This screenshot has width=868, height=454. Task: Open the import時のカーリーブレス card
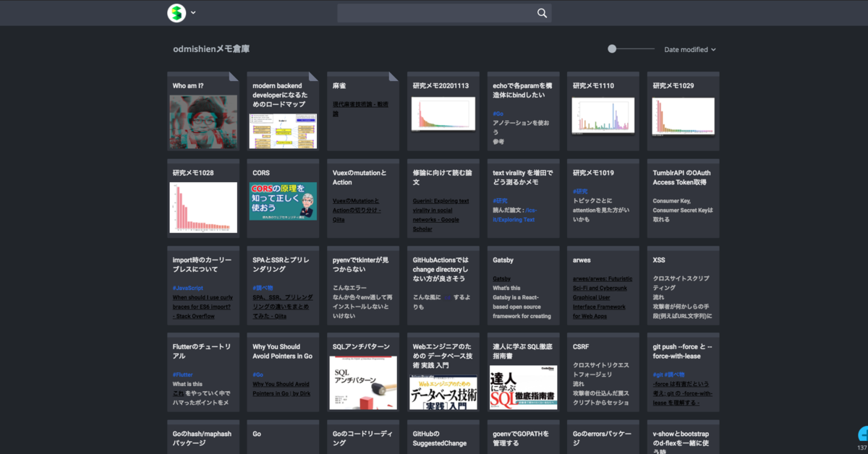click(203, 286)
